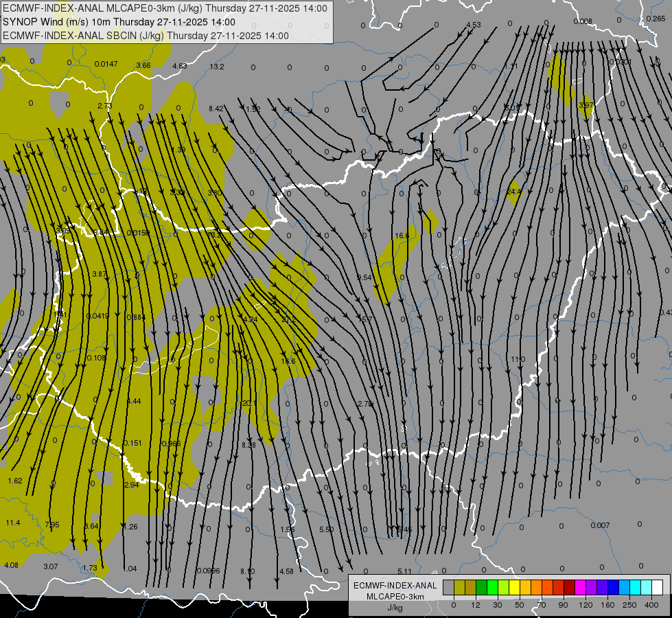Click the 'ECMWF-INDEX-ANAL SBCIN' title line
Image resolution: width=672 pixels, height=618 pixels.
[146, 36]
